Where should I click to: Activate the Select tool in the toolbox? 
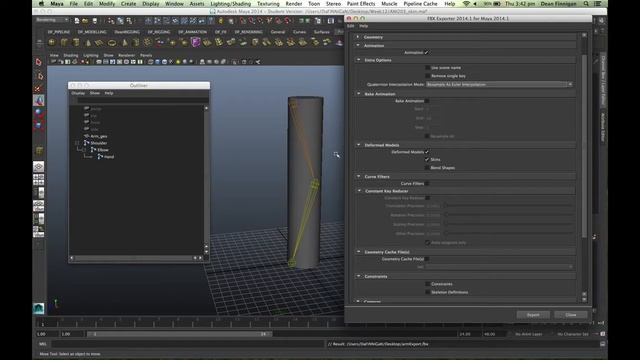point(39,62)
